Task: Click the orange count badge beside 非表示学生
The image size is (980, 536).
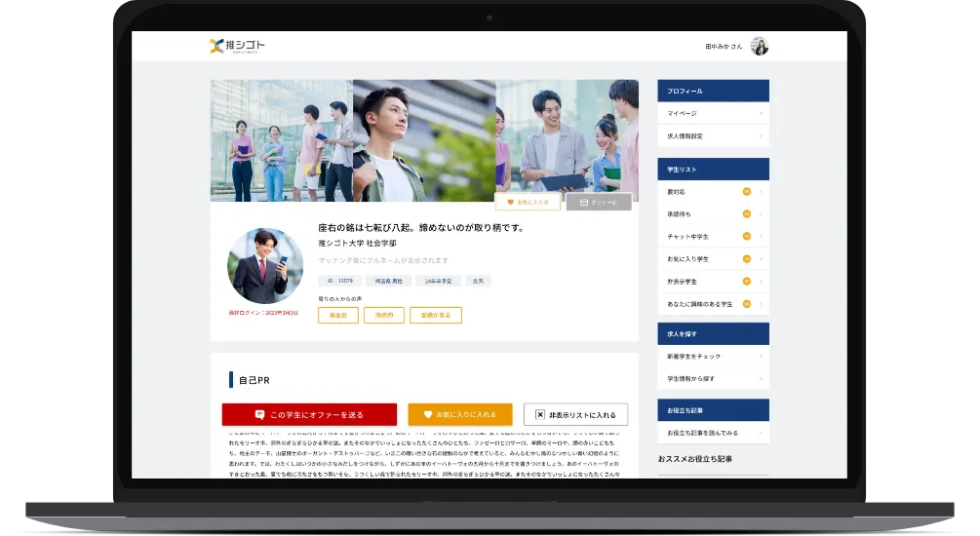Action: coord(746,281)
